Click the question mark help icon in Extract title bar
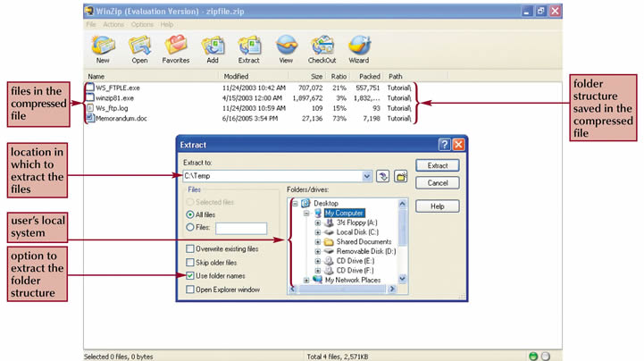This screenshot has height=361, width=644. coord(445,145)
